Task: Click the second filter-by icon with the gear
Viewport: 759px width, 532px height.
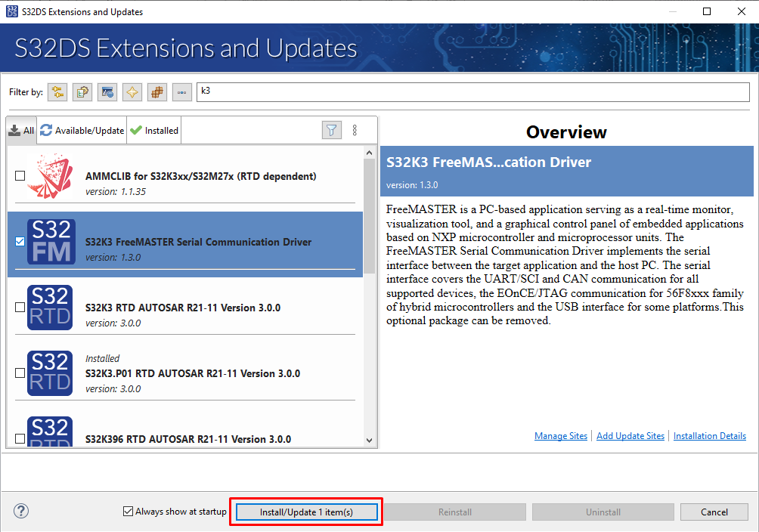Action: (x=82, y=92)
